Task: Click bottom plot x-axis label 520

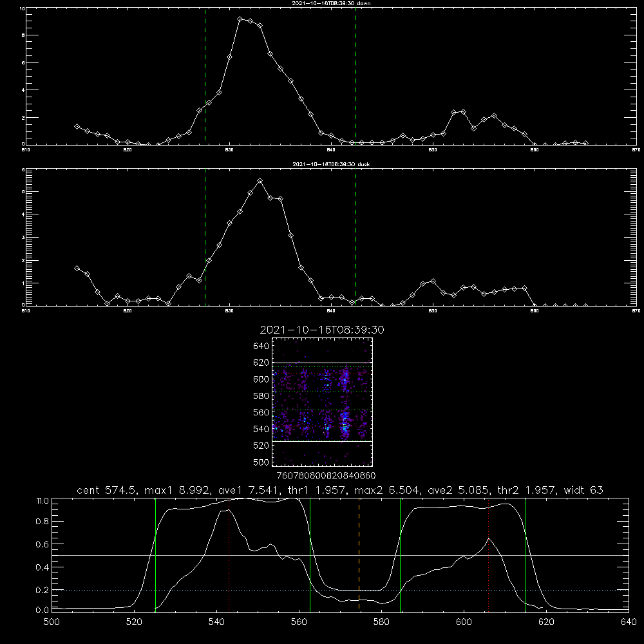Action: point(134,622)
